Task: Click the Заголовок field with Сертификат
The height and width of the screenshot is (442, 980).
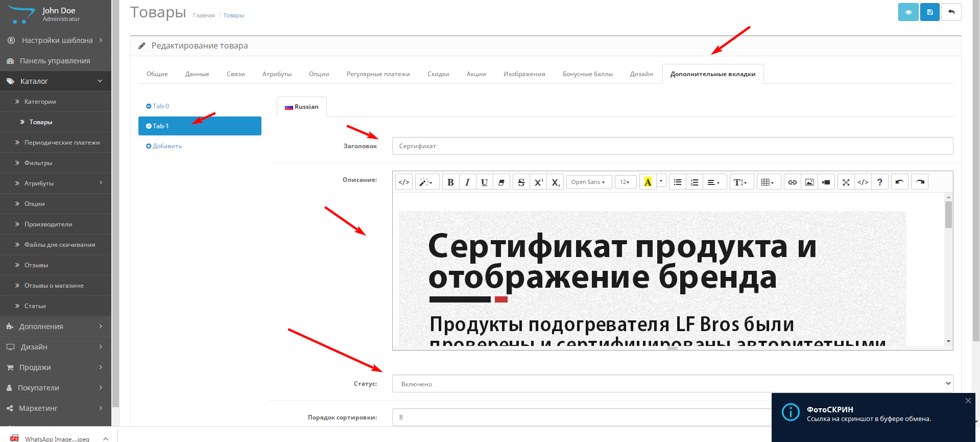Action: point(673,146)
